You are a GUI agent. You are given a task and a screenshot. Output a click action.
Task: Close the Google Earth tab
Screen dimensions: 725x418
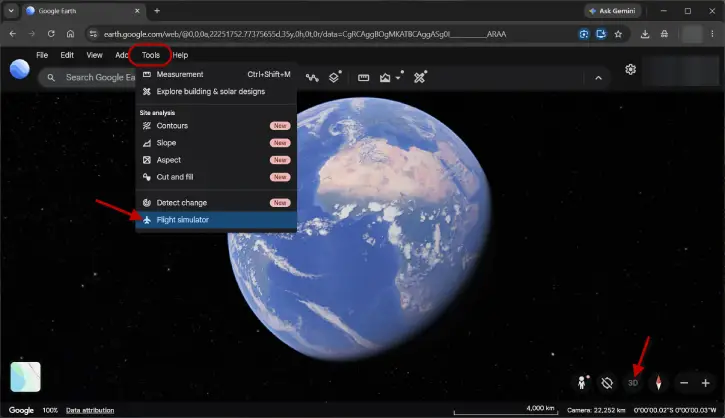pos(137,11)
